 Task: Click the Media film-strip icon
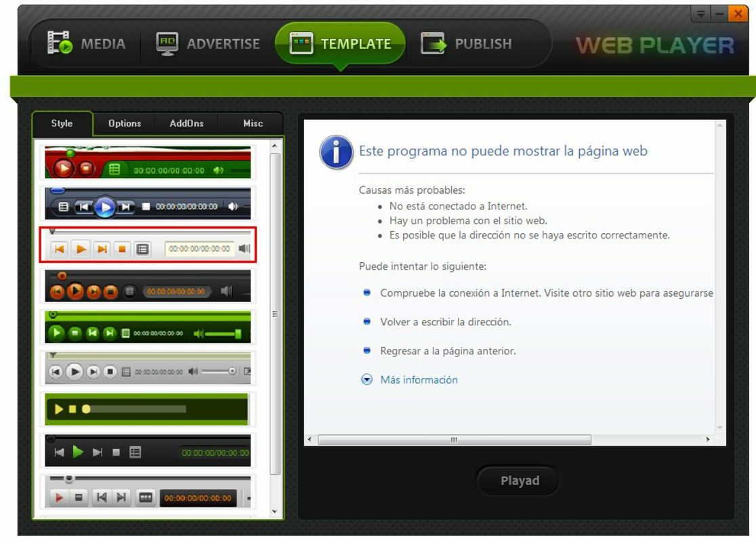[60, 43]
